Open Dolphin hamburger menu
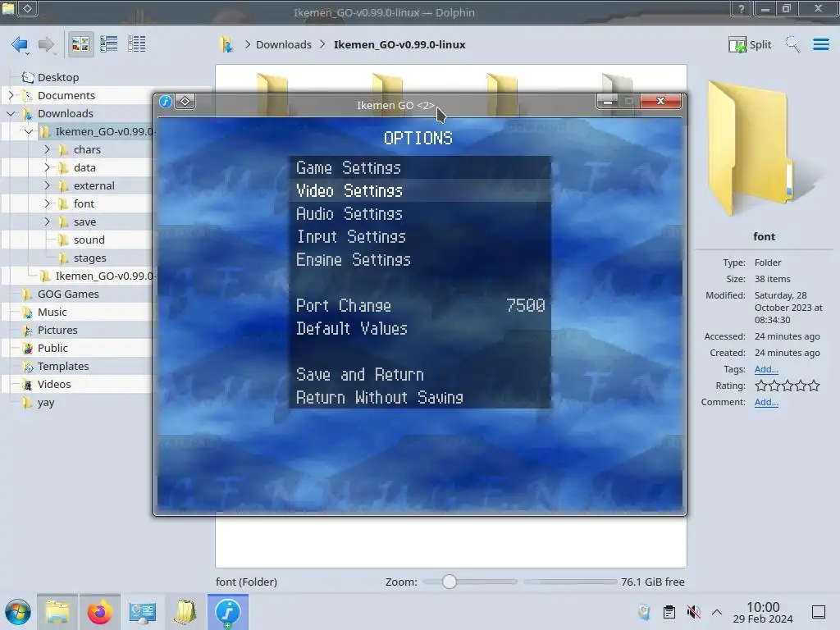This screenshot has width=840, height=630. click(x=820, y=44)
